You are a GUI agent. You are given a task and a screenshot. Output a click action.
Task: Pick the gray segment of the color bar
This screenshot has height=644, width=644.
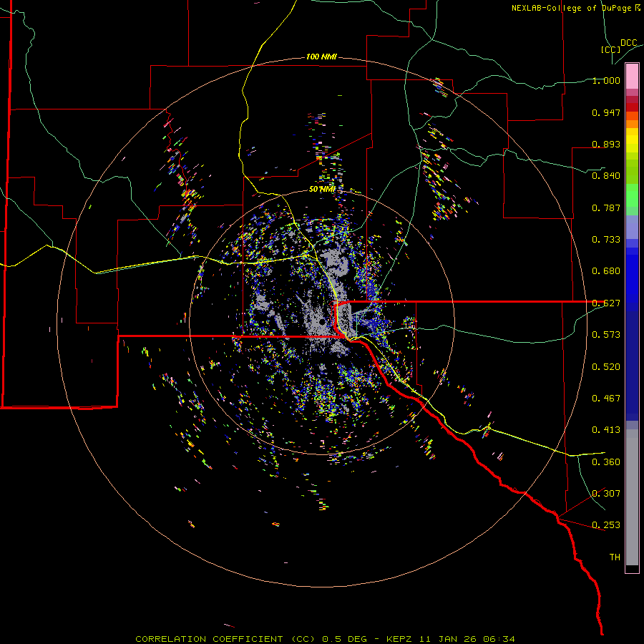632,497
